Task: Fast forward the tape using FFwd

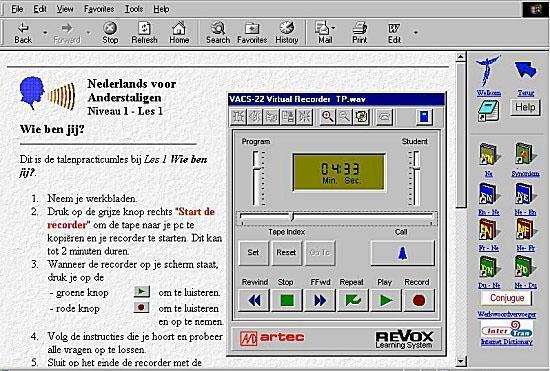Action: click(320, 300)
